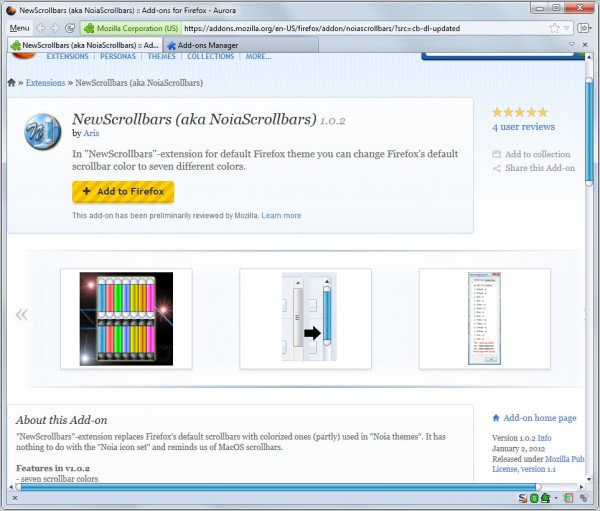The image size is (600, 511).
Task: Reload the page with the refresh icon
Action: click(x=70, y=28)
